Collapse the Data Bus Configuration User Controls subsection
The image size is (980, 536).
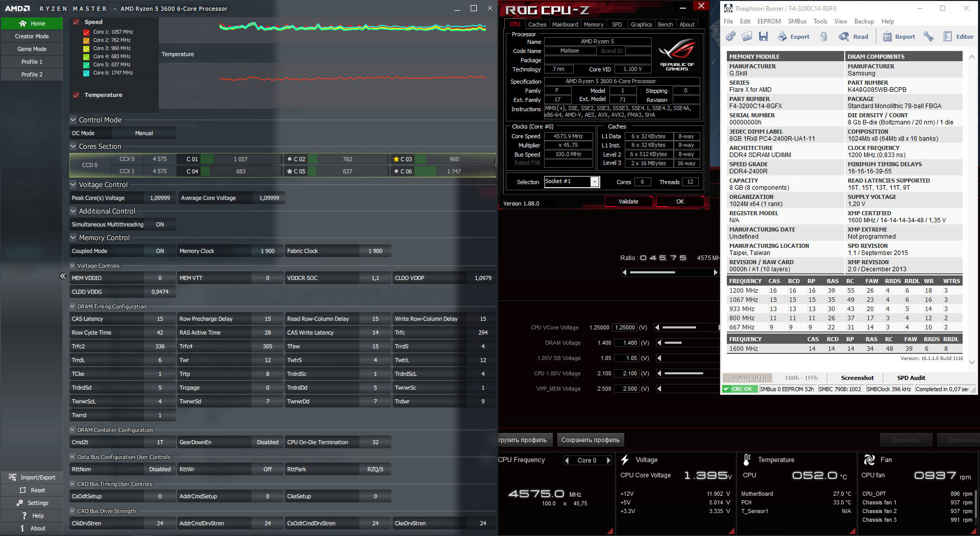tap(72, 457)
